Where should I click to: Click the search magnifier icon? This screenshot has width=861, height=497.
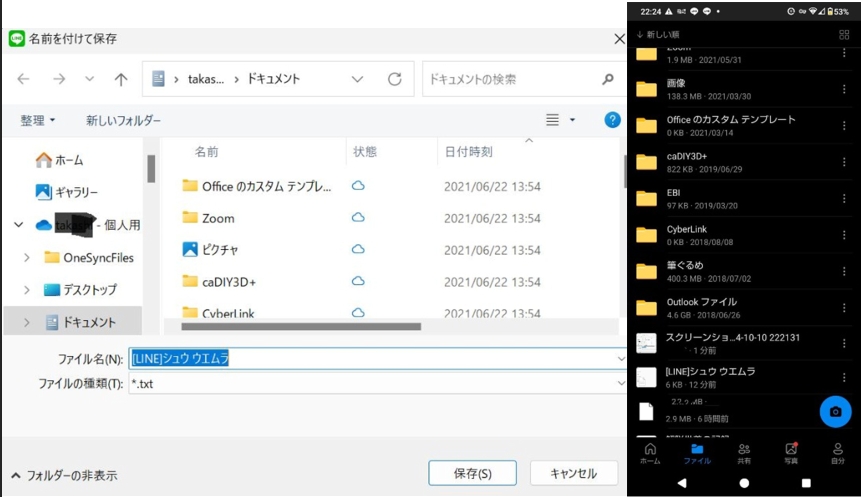607,79
